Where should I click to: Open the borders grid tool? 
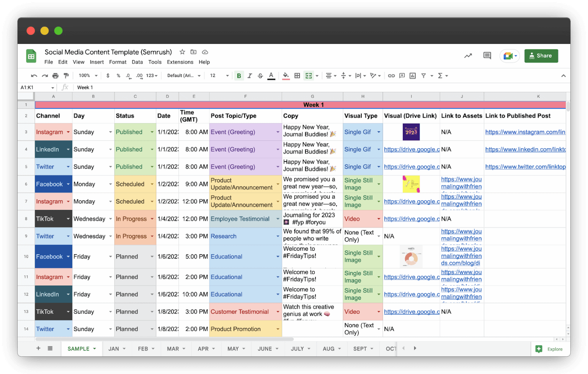pos(297,76)
